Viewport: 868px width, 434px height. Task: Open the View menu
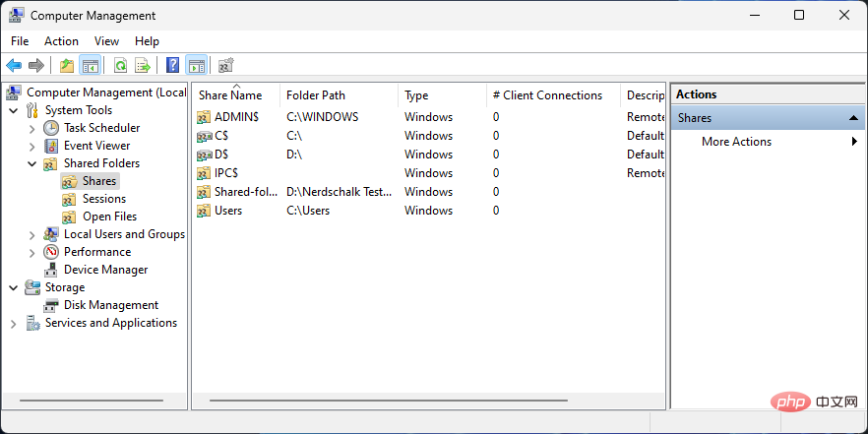click(107, 41)
